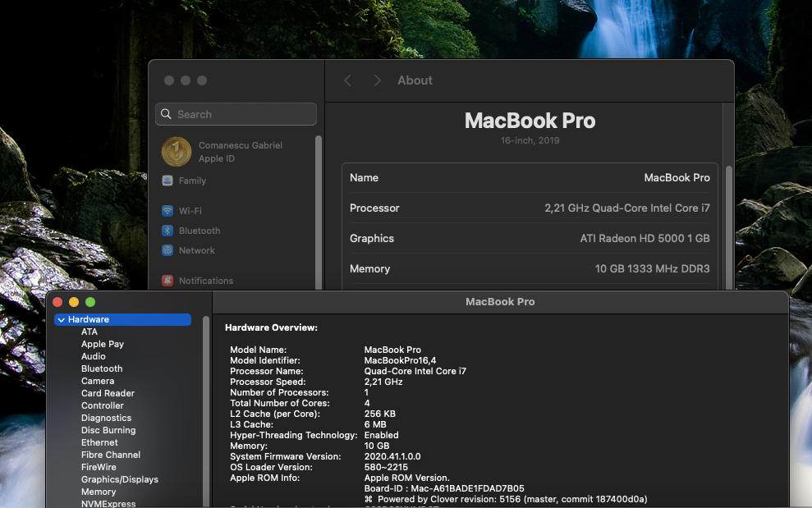
Task: Select Card Reader in hardware list
Action: (108, 393)
